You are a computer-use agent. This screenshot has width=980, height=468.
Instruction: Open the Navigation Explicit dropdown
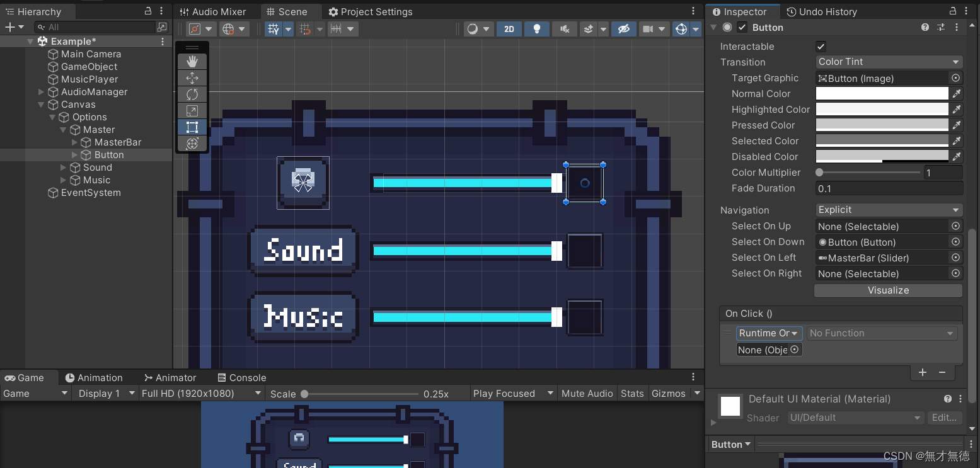[889, 210]
